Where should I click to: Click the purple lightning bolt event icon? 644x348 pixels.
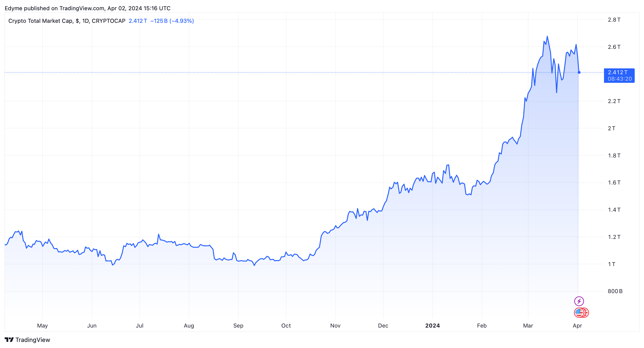pos(579,301)
